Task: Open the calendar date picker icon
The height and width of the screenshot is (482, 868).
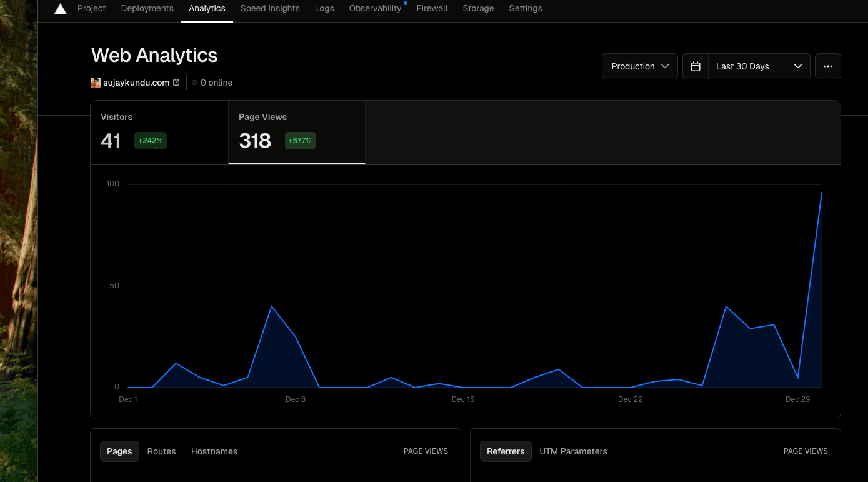Action: click(695, 66)
